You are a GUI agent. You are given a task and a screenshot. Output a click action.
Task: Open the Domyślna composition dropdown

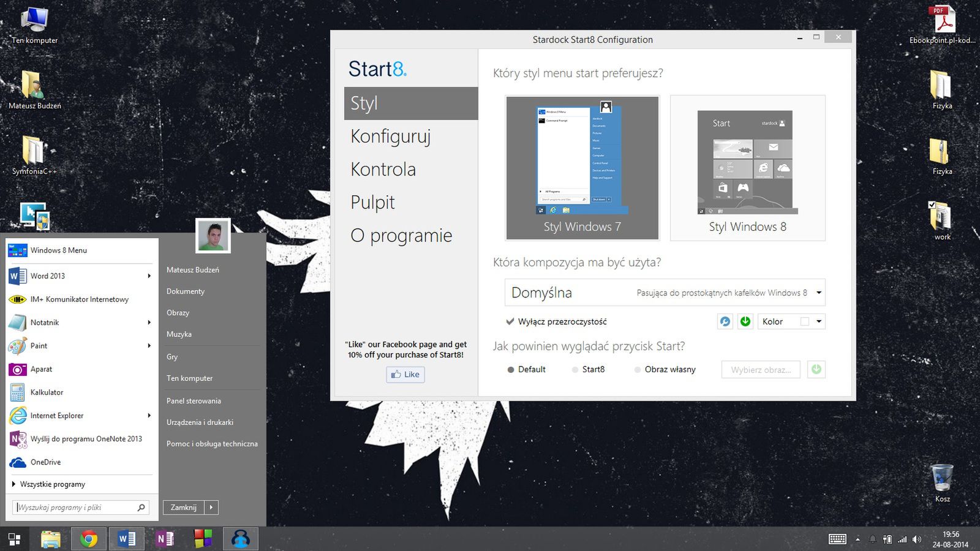point(665,293)
